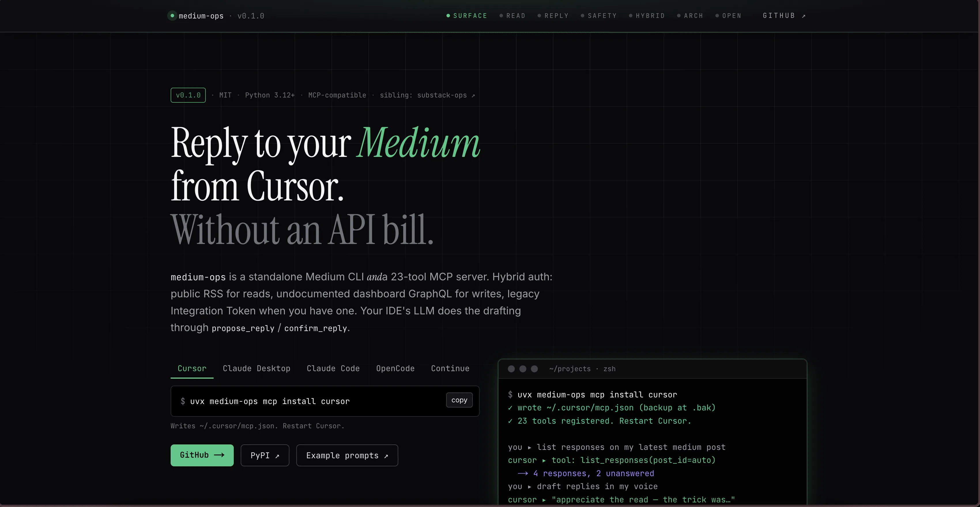Click the 'confirm_reply' code term
Viewport: 980px width, 507px height.
point(316,328)
